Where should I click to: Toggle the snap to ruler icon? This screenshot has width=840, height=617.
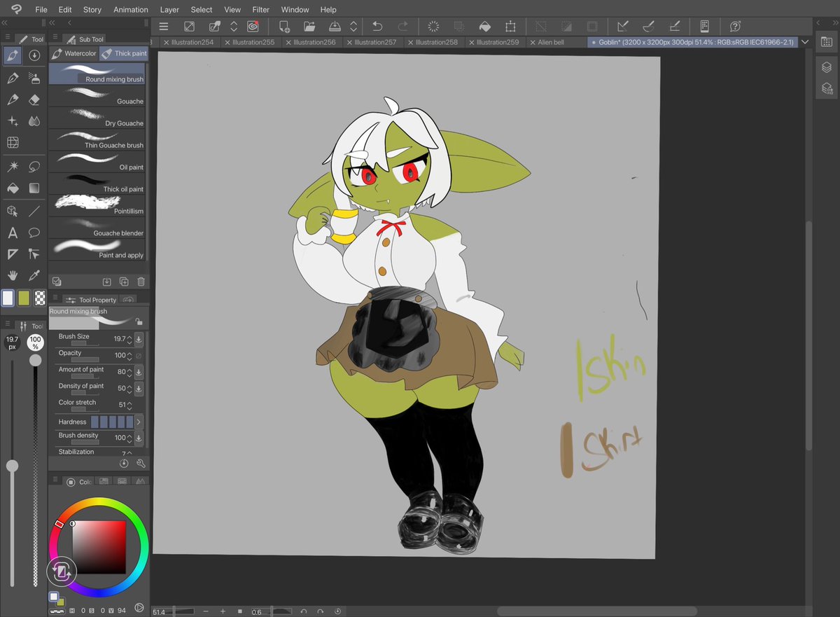coord(622,27)
